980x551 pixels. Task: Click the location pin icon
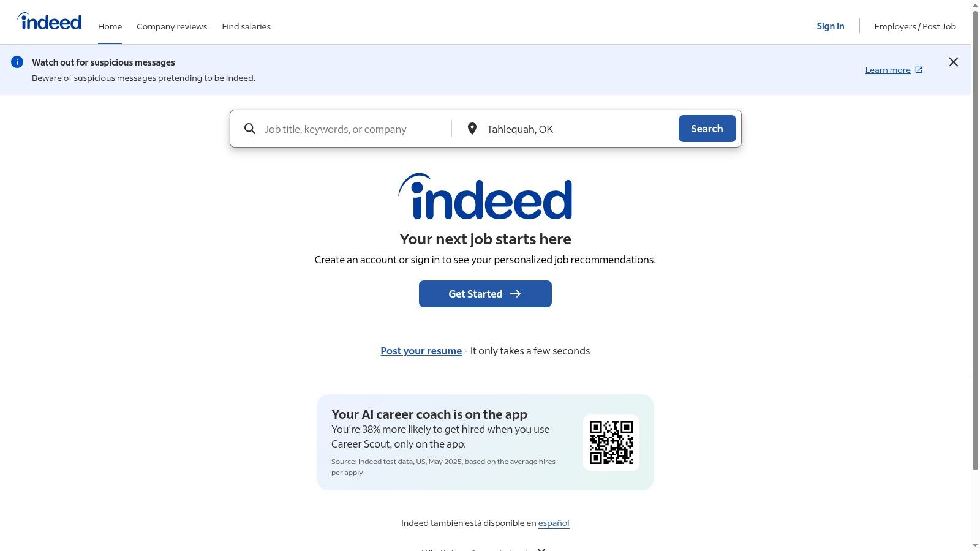pos(472,129)
